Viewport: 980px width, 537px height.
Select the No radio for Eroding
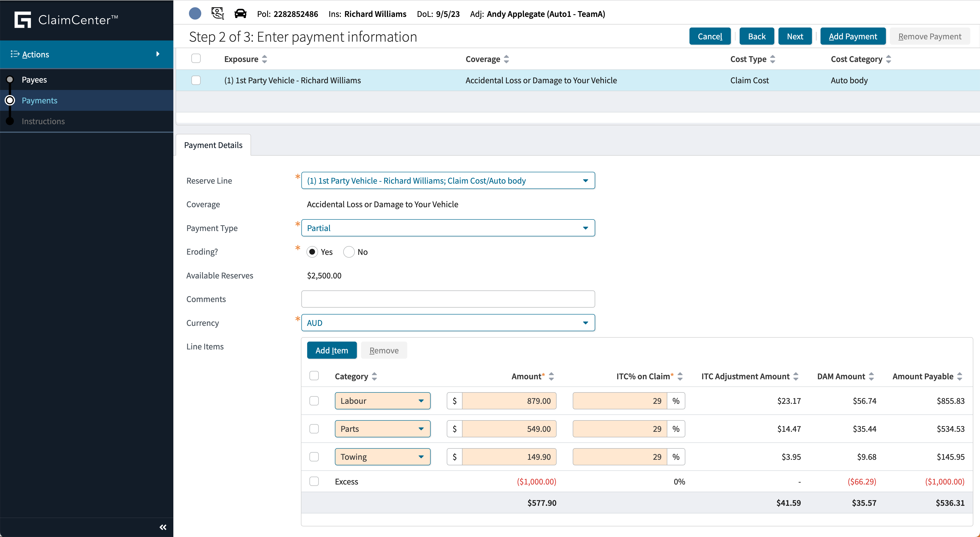coord(349,252)
